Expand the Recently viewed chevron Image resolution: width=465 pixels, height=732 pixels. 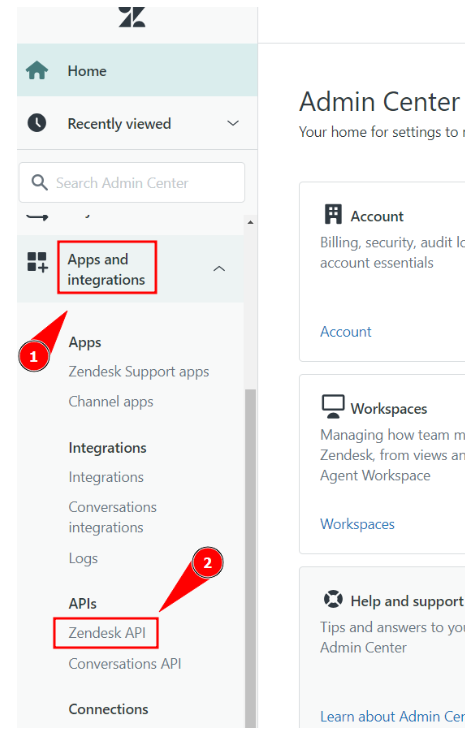(x=233, y=123)
